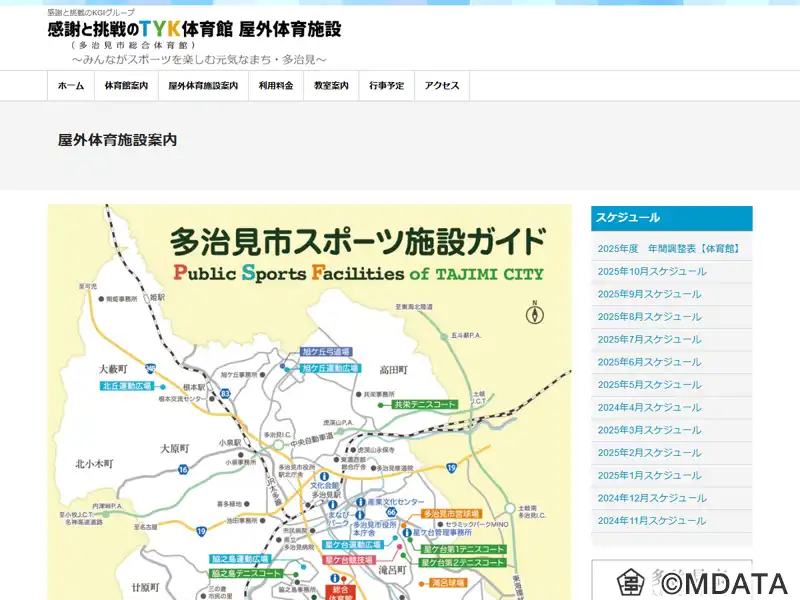The width and height of the screenshot is (800, 600).
Task: Click the TYK体育館 site title logo
Action: (194, 30)
